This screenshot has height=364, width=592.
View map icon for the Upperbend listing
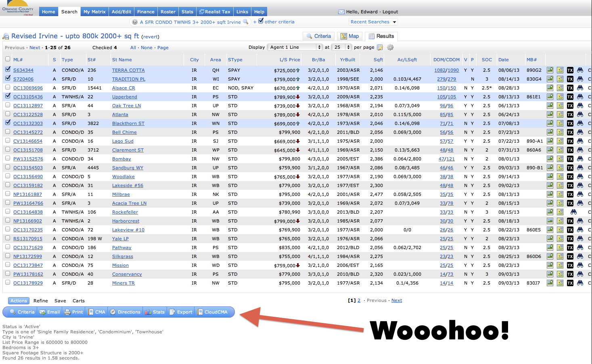(x=560, y=96)
